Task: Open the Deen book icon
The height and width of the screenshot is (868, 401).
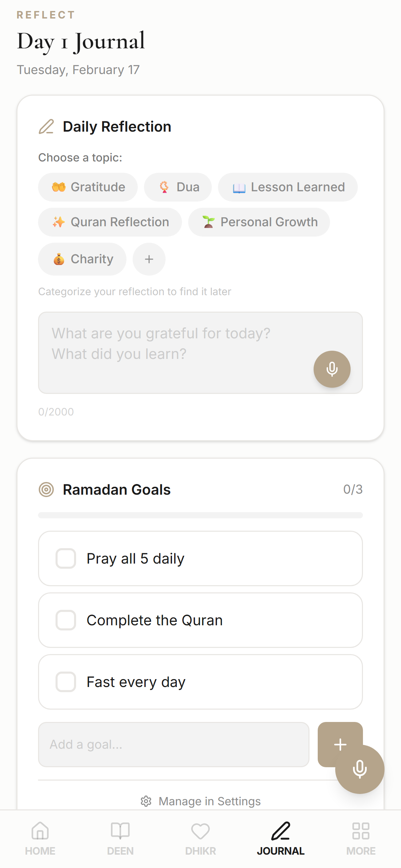Action: click(120, 831)
